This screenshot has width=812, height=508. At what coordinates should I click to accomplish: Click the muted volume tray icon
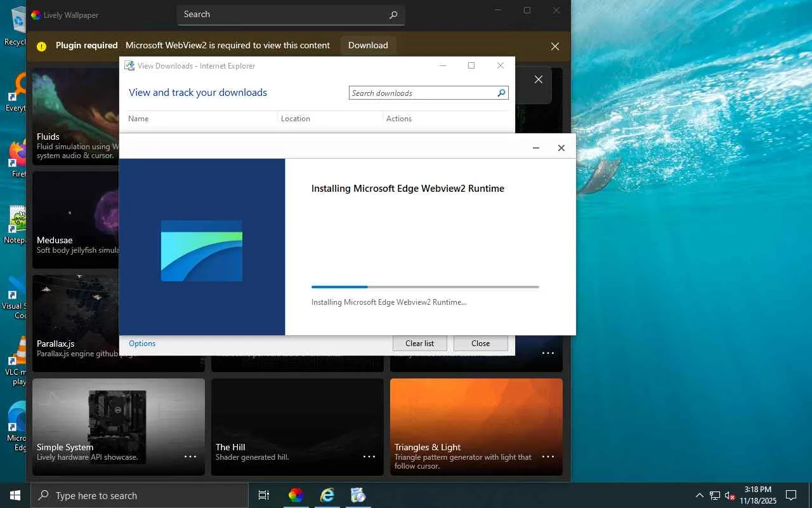tap(730, 495)
